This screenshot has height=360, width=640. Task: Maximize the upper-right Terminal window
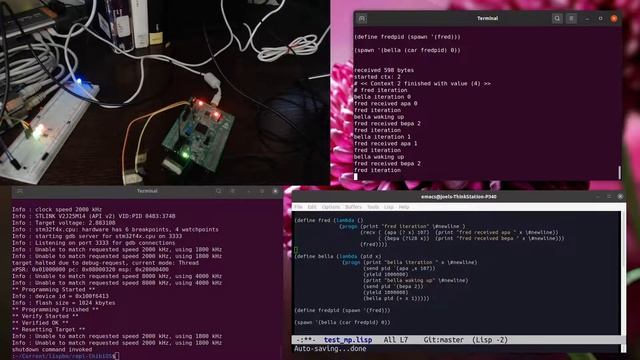click(x=600, y=18)
